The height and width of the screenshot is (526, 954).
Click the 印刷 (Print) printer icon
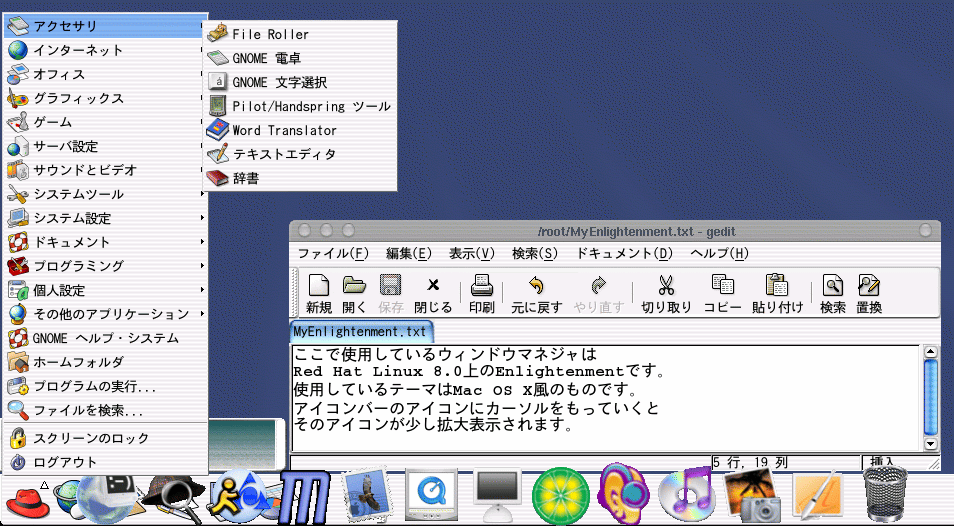tap(481, 285)
